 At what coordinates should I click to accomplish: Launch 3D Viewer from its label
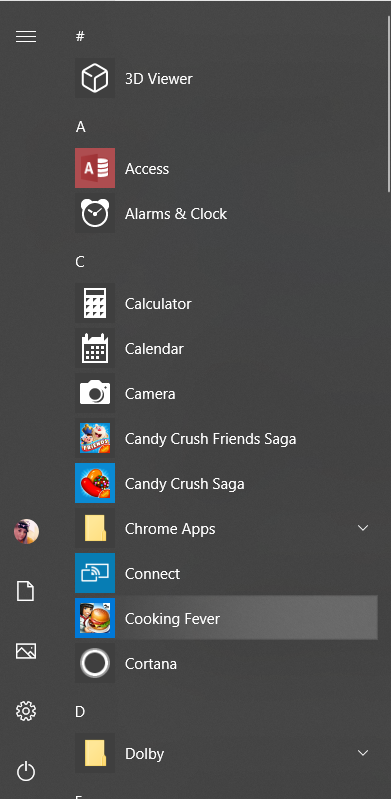click(x=159, y=78)
